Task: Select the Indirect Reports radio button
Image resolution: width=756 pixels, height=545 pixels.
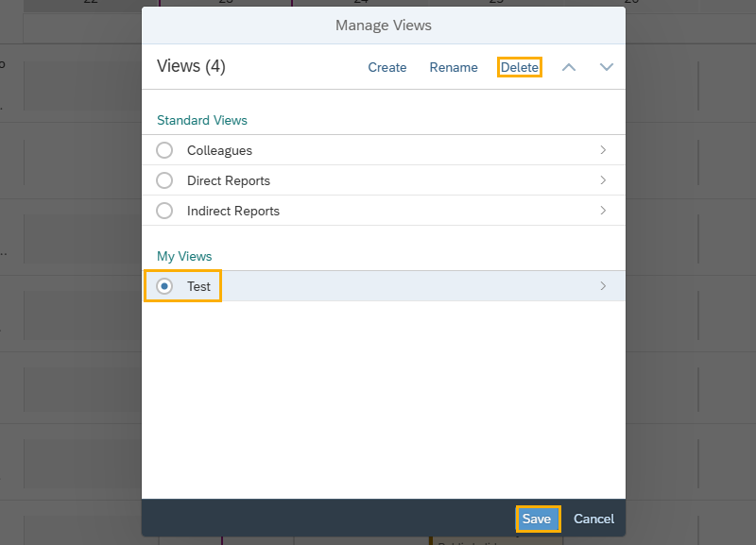Action: [x=164, y=211]
